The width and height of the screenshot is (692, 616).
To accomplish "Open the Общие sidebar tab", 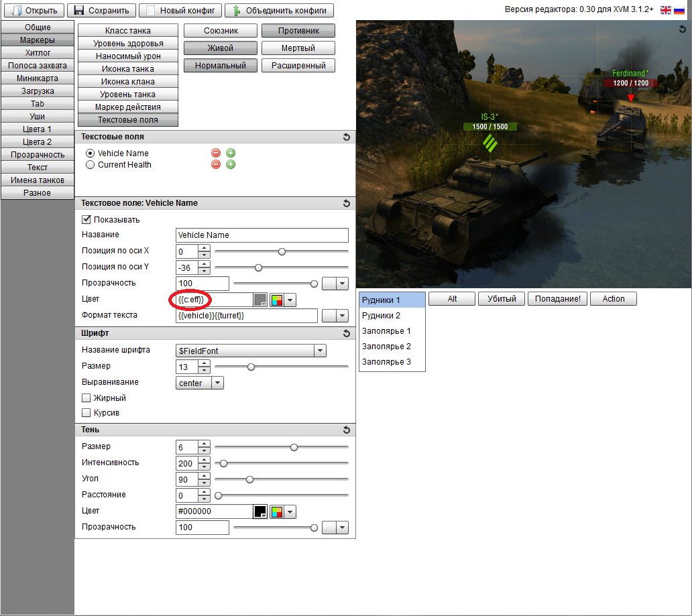I will [x=38, y=27].
